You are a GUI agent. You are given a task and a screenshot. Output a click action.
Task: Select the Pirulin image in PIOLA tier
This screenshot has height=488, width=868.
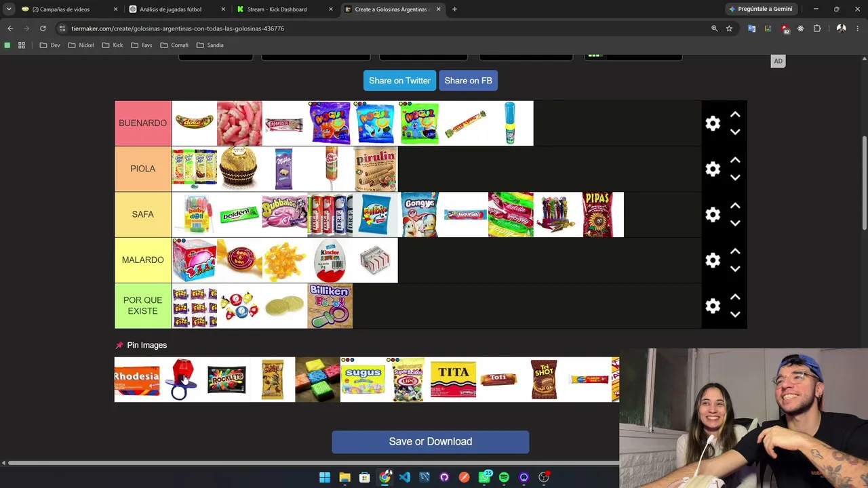(x=375, y=169)
